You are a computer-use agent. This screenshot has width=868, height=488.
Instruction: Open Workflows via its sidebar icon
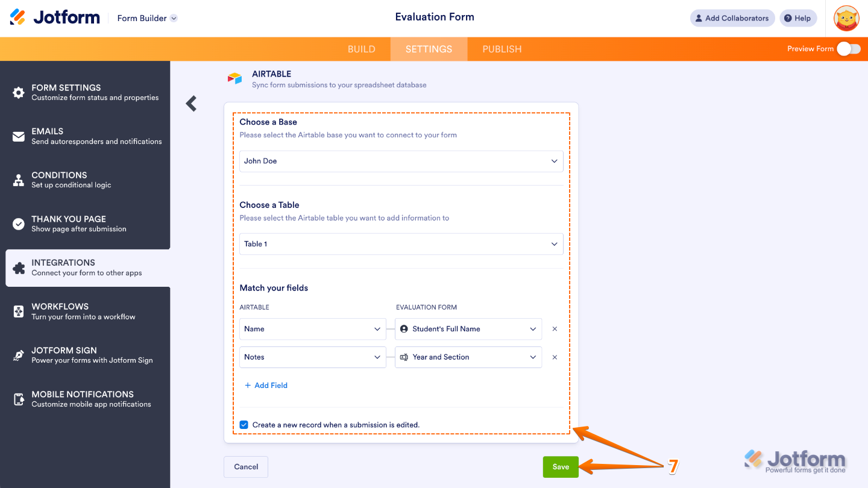coord(18,310)
